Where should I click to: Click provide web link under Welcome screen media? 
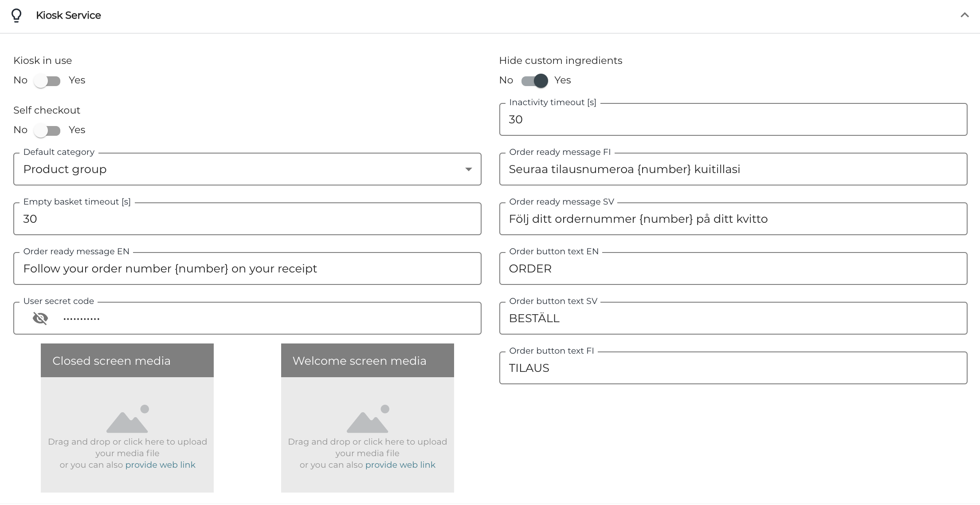pos(400,465)
